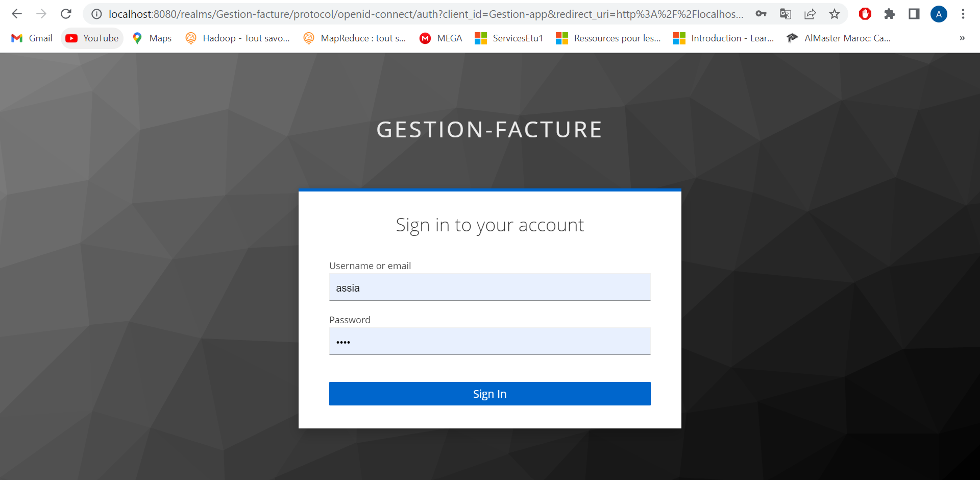Viewport: 980px width, 480px height.
Task: Click the reload page icon
Action: click(66, 14)
